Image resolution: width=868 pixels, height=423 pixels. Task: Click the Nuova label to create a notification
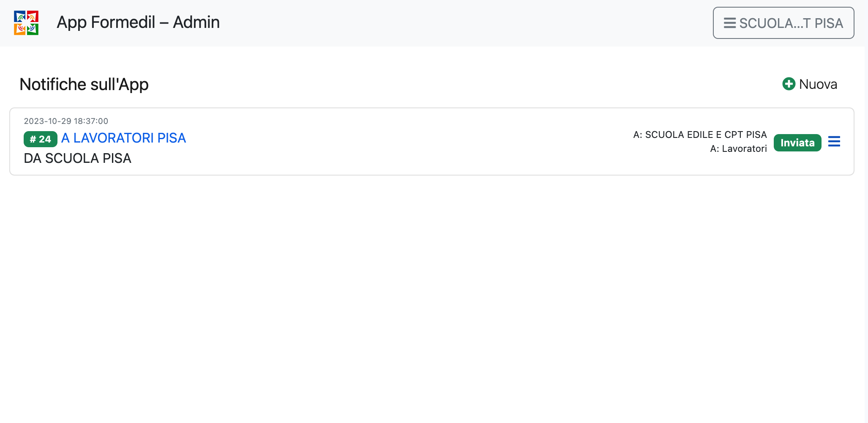(x=818, y=84)
